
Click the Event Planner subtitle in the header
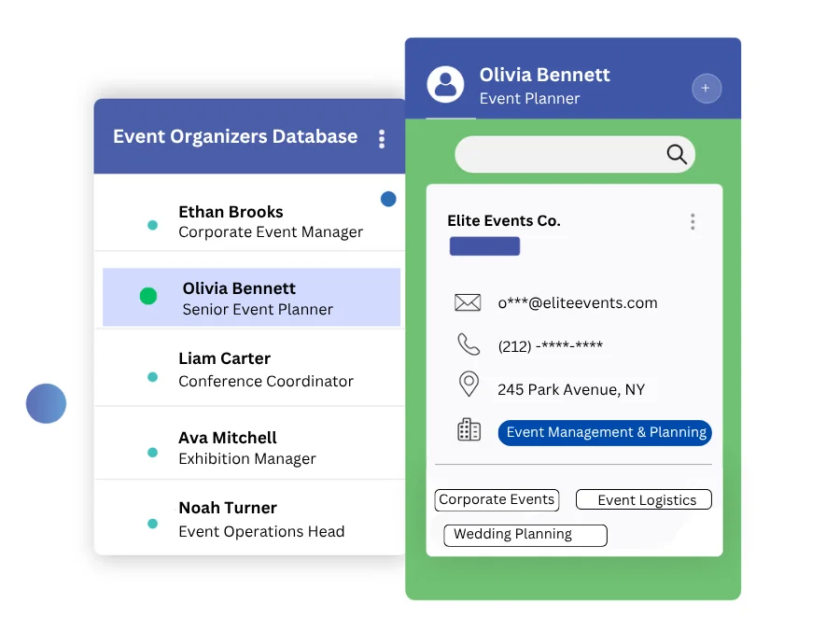pyautogui.click(x=529, y=99)
